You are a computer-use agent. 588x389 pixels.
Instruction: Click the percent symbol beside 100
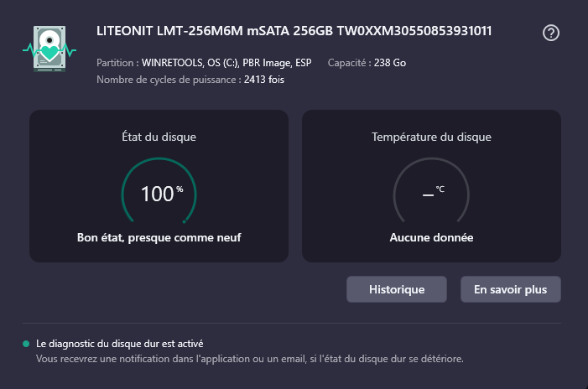pyautogui.click(x=179, y=189)
